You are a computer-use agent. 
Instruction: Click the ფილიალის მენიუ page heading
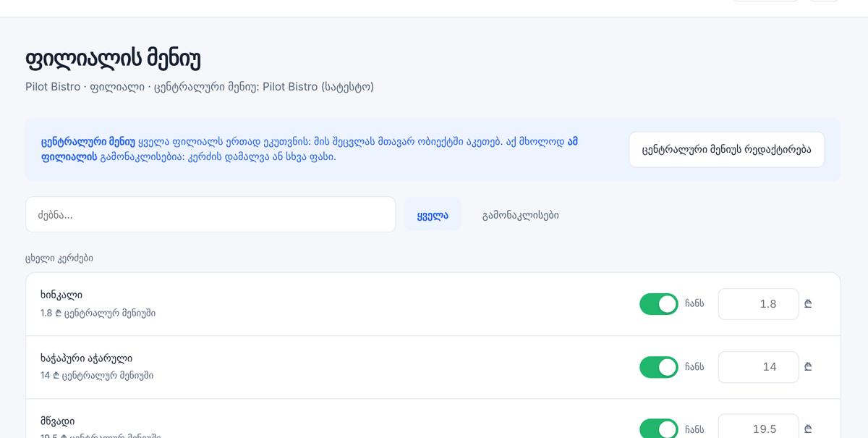(x=113, y=58)
